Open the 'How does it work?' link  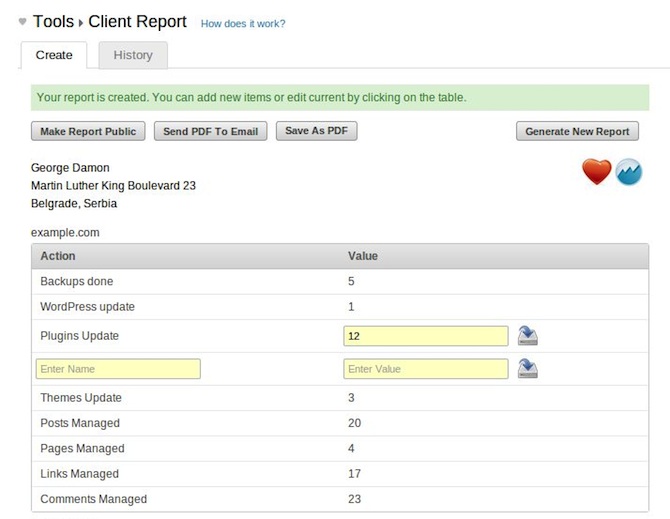[243, 23]
